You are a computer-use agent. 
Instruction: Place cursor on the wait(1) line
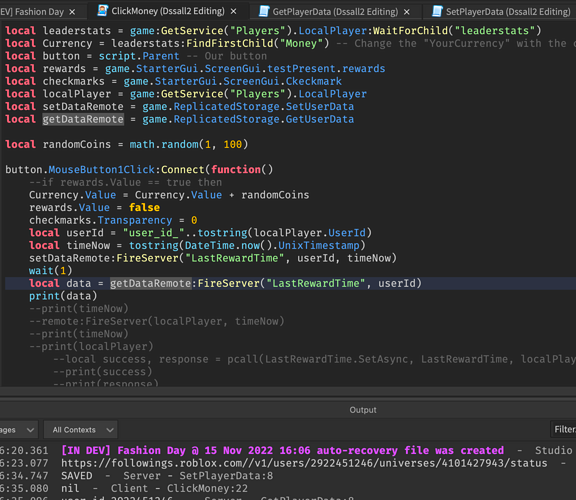tap(51, 271)
